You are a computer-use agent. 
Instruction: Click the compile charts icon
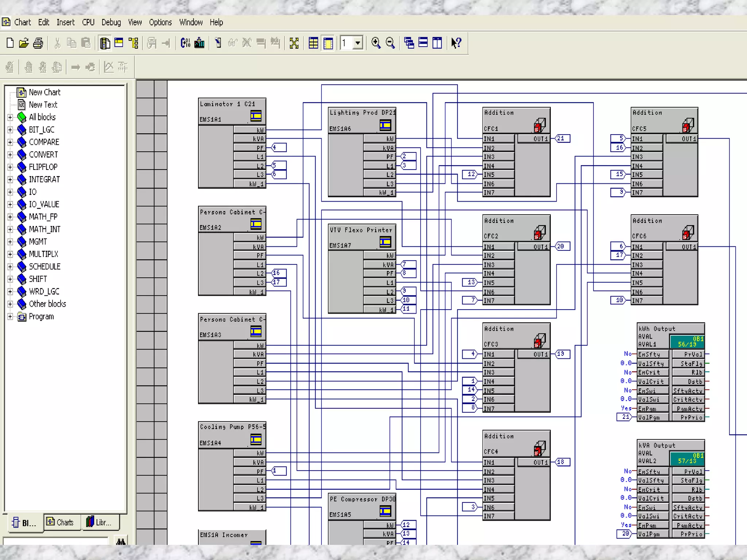point(185,43)
